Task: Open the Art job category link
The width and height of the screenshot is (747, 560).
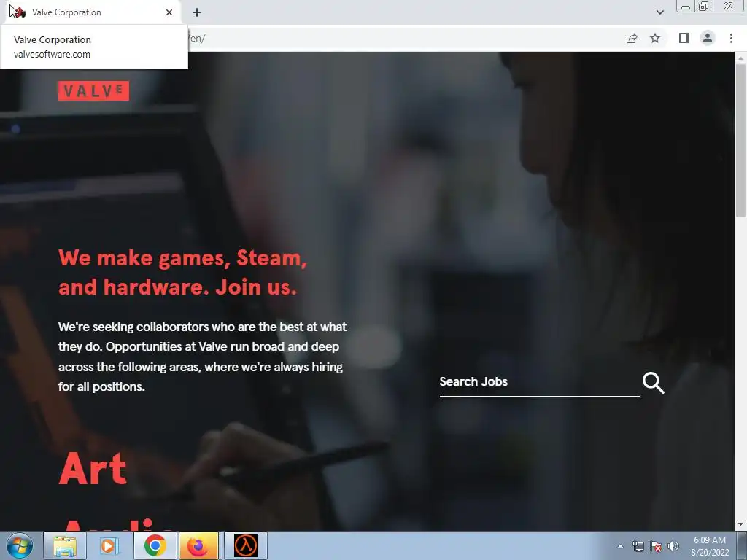Action: tap(93, 469)
